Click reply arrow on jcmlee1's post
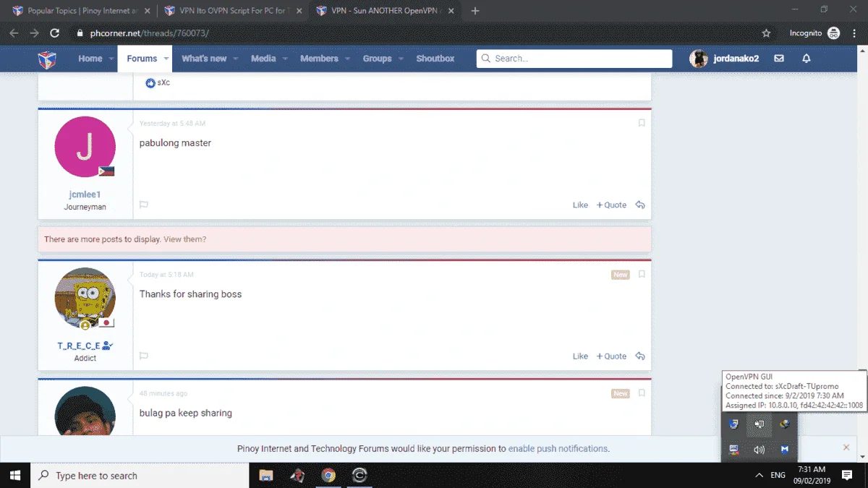The image size is (868, 488). (x=640, y=205)
